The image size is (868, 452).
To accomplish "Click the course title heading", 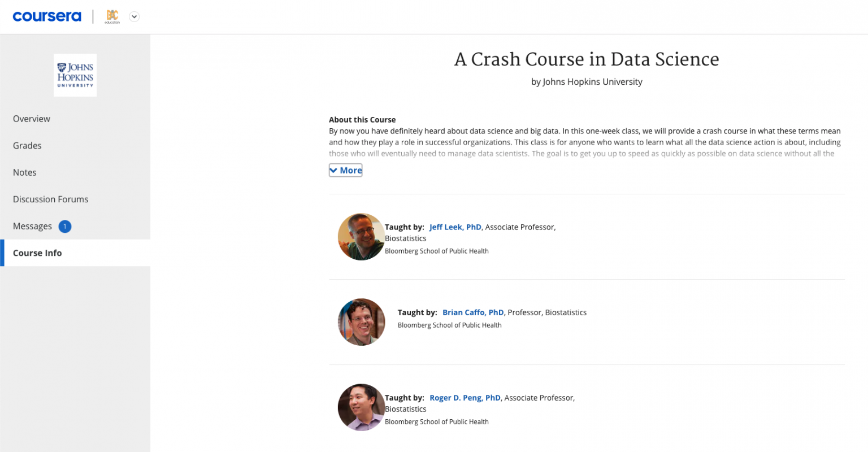I will [x=587, y=59].
